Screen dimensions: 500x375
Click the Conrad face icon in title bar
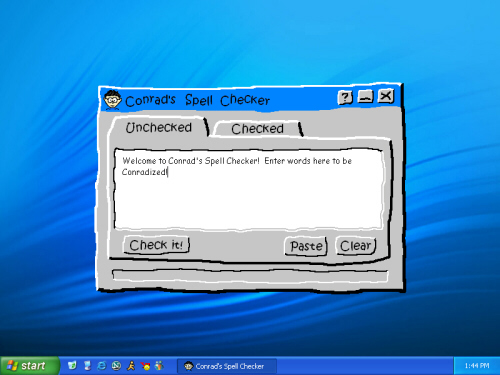coord(112,99)
